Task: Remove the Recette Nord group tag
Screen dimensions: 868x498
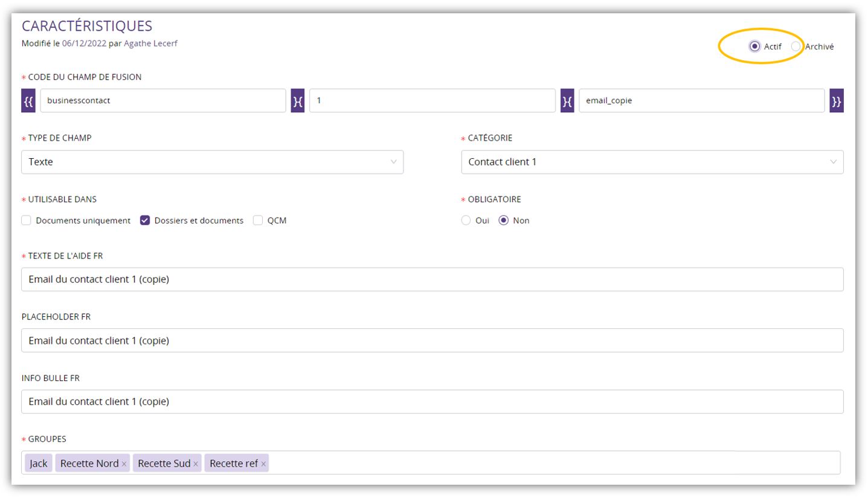Action: pyautogui.click(x=124, y=464)
